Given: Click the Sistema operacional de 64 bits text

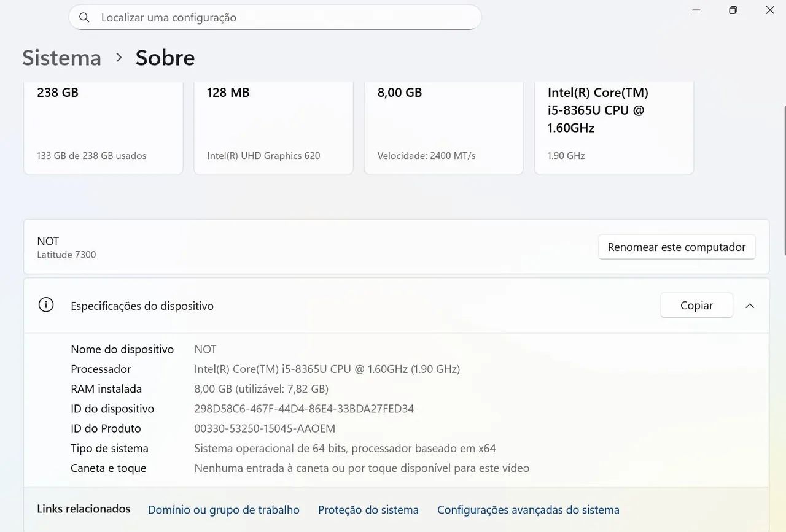Looking at the screenshot, I should (345, 449).
